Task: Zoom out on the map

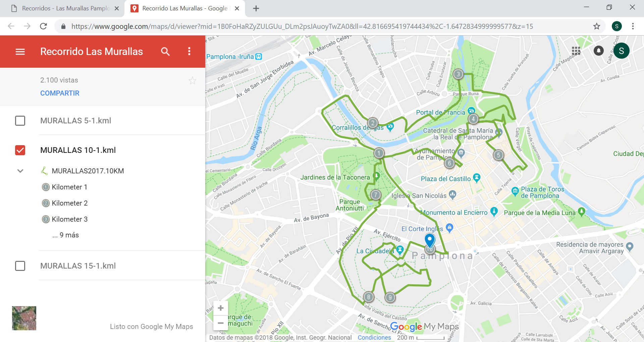Action: (x=221, y=323)
